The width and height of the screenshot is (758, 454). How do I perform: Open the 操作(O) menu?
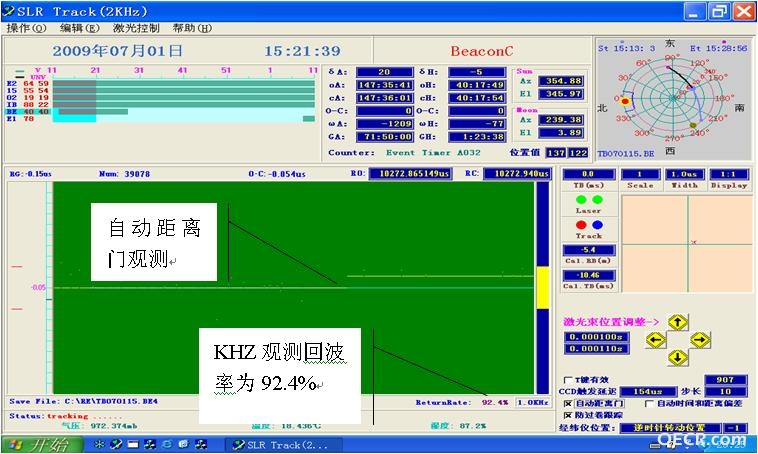(26, 28)
